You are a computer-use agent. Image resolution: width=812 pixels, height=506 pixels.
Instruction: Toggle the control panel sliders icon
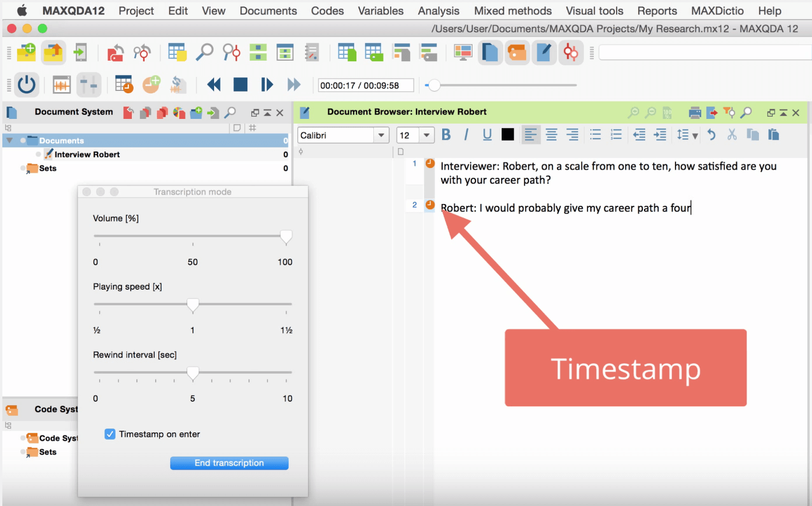[x=89, y=85]
